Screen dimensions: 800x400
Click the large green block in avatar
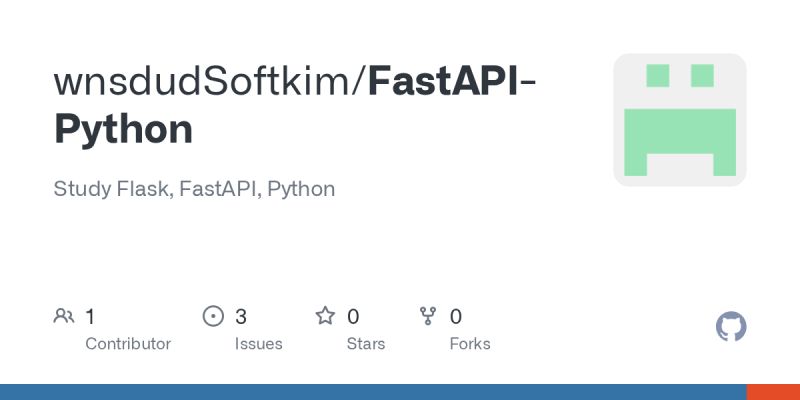coord(680,132)
